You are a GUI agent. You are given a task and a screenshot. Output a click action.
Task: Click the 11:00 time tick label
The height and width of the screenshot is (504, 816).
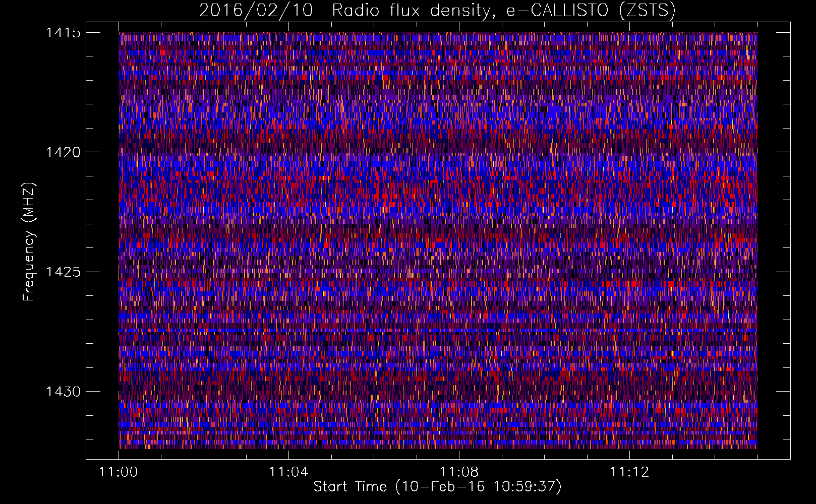(119, 472)
